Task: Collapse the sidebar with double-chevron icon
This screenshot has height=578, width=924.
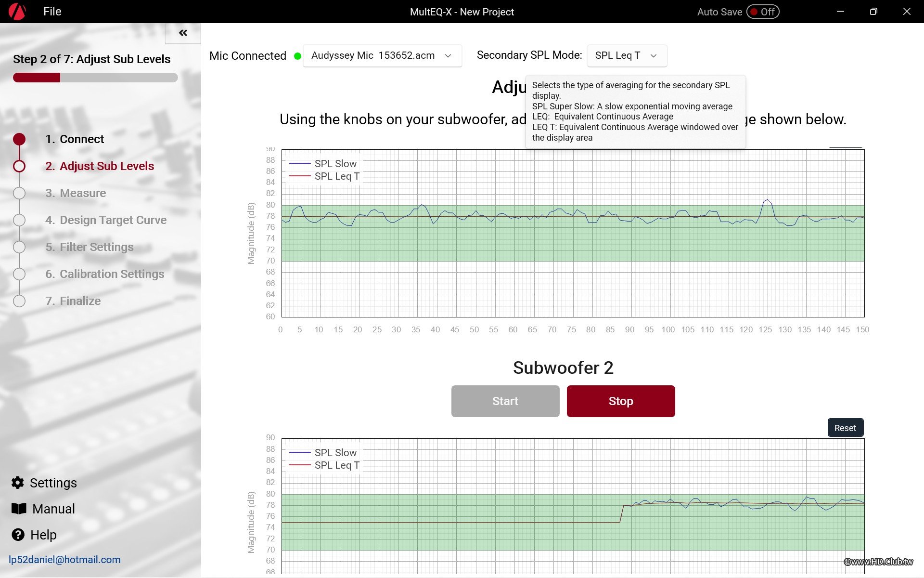Action: 183,33
